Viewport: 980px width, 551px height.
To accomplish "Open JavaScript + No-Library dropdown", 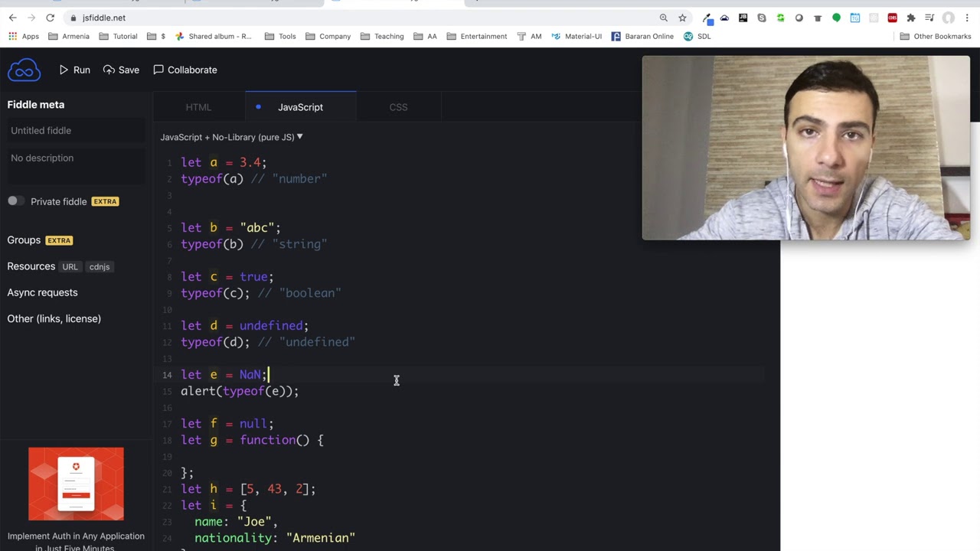I will click(231, 137).
